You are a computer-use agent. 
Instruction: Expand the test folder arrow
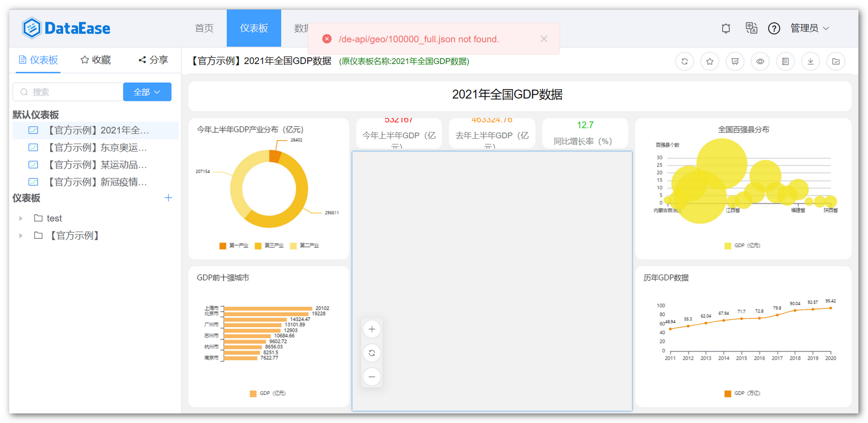click(x=21, y=219)
